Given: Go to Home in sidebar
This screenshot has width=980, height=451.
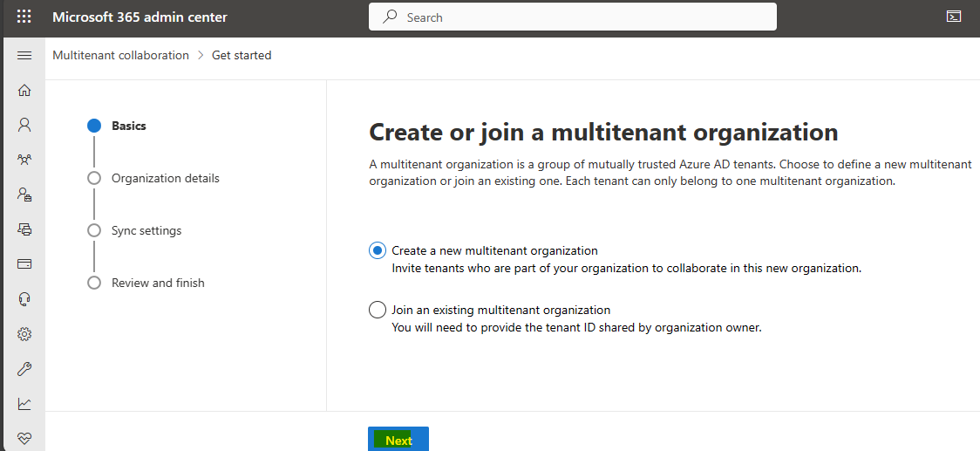Looking at the screenshot, I should pos(24,90).
